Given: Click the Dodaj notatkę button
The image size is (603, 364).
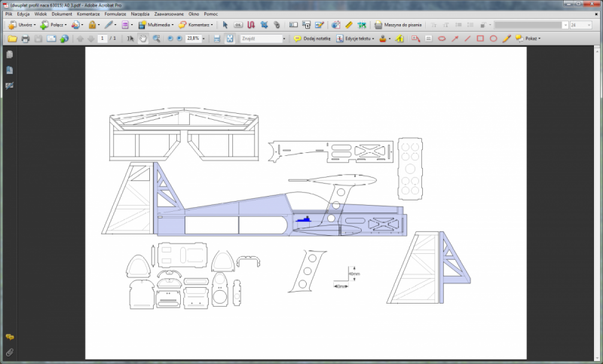Looking at the screenshot, I should click(x=312, y=38).
